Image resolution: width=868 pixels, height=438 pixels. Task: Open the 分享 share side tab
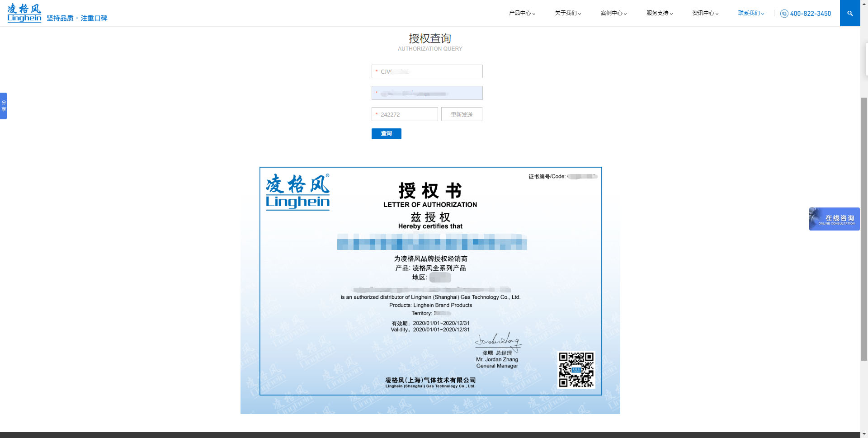pos(4,106)
